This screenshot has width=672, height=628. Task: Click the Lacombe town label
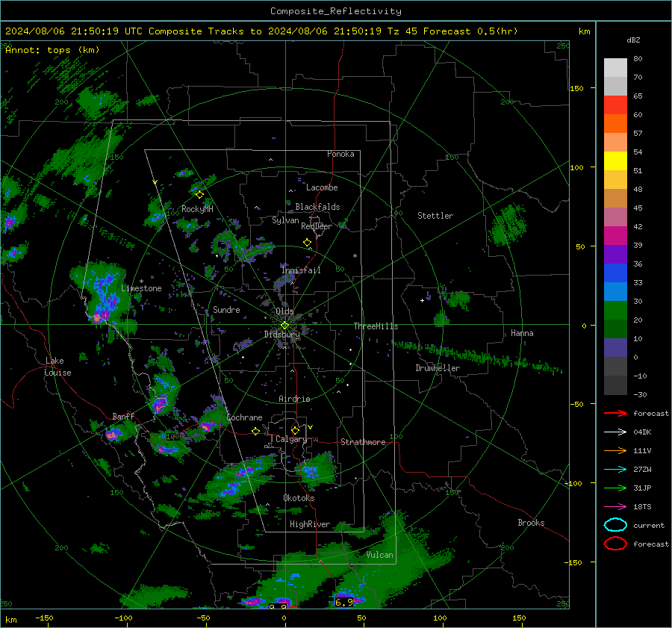[x=322, y=187]
